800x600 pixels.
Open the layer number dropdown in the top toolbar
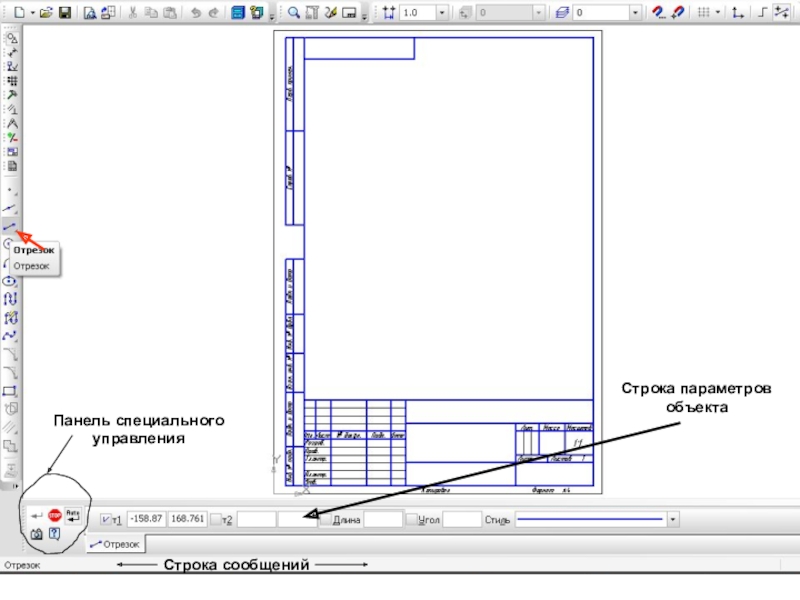point(636,13)
